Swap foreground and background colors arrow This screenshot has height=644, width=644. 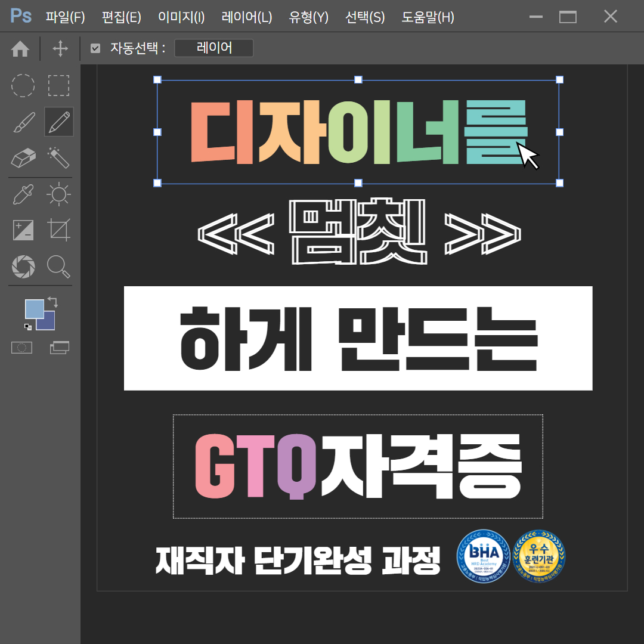pos(52,302)
